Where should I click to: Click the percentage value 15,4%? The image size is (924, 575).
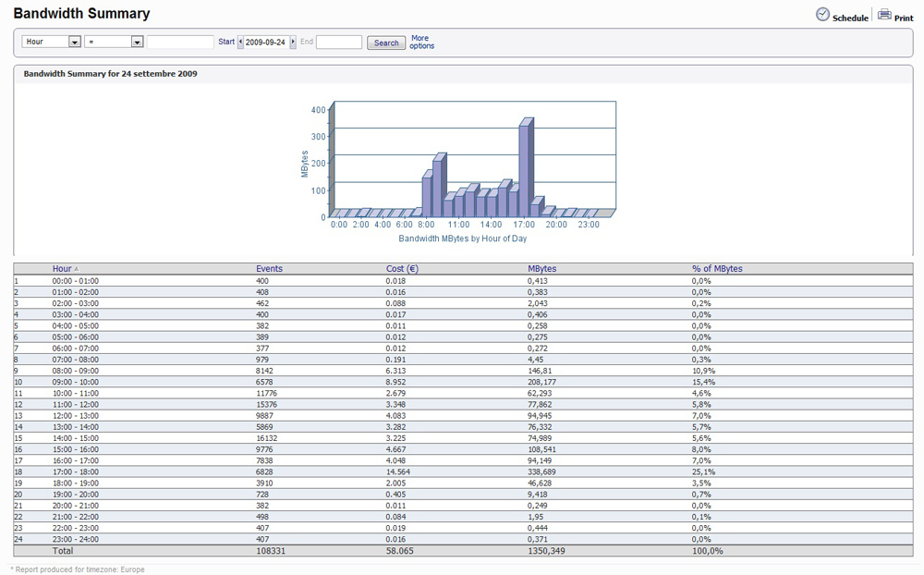pos(703,382)
